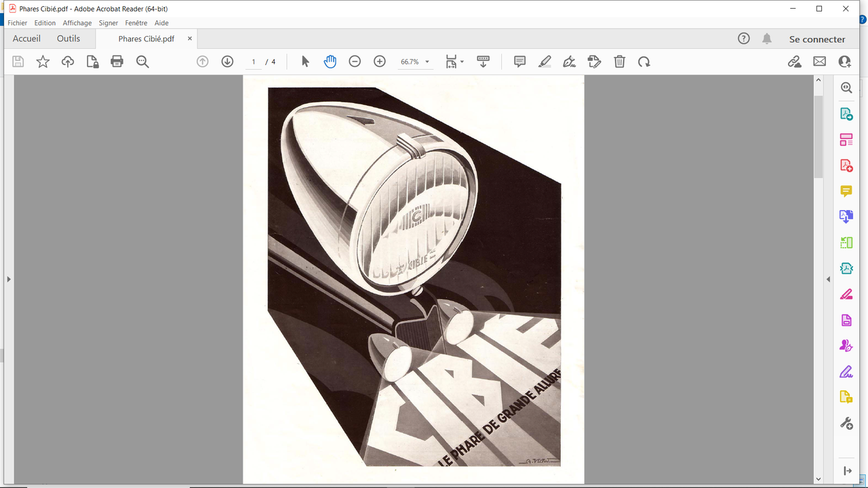868x488 pixels.
Task: Upload the file to cloud storage
Action: [x=68, y=62]
